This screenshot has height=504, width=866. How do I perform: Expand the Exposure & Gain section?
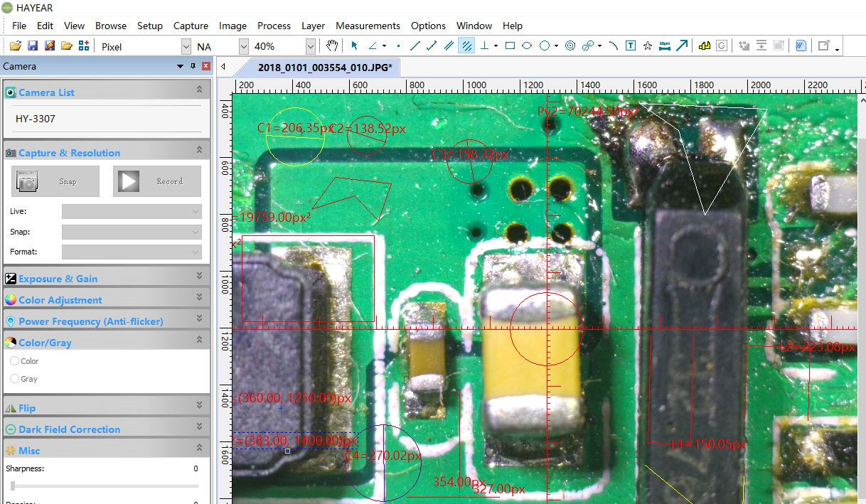pos(199,278)
